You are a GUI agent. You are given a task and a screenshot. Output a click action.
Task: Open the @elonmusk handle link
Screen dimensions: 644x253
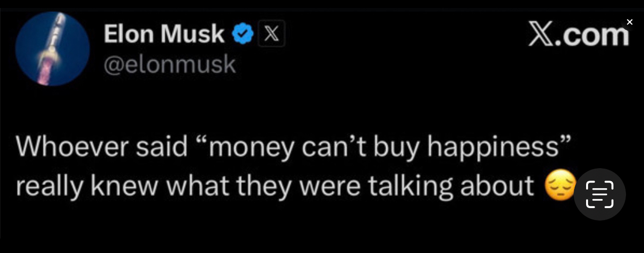coord(169,64)
